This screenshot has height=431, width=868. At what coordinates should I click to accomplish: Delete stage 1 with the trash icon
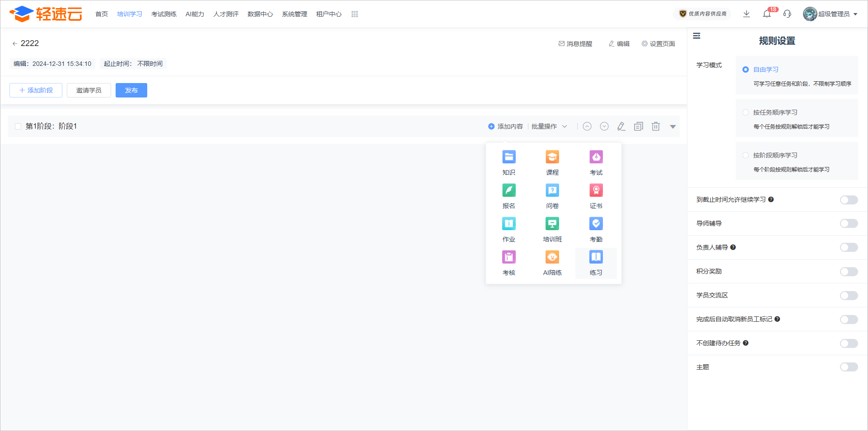pos(656,126)
